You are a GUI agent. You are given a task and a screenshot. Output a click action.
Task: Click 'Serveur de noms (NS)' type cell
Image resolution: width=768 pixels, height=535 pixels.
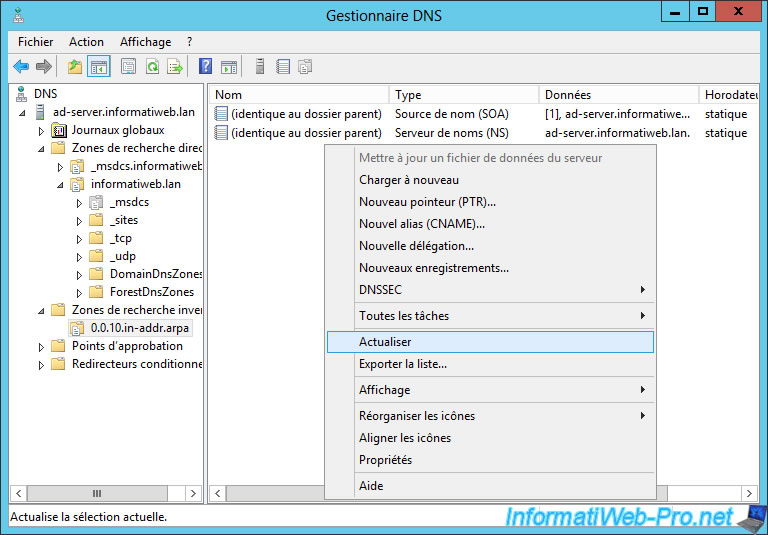pyautogui.click(x=452, y=133)
